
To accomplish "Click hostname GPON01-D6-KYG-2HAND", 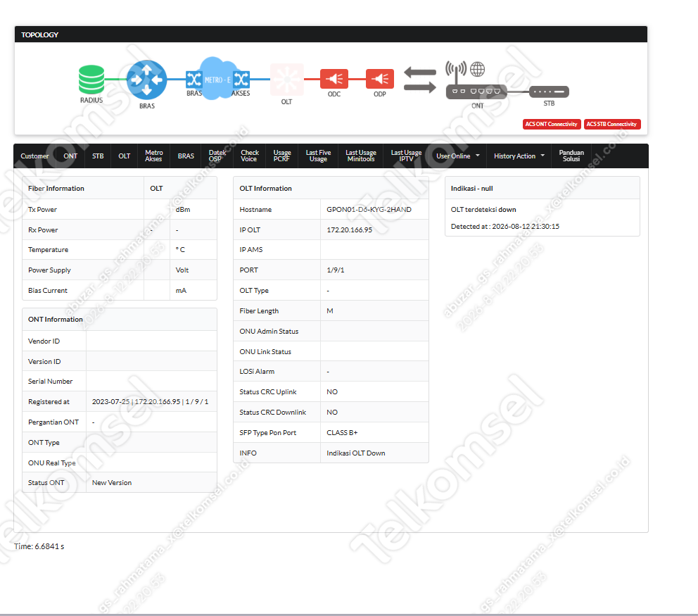I will 369,209.
